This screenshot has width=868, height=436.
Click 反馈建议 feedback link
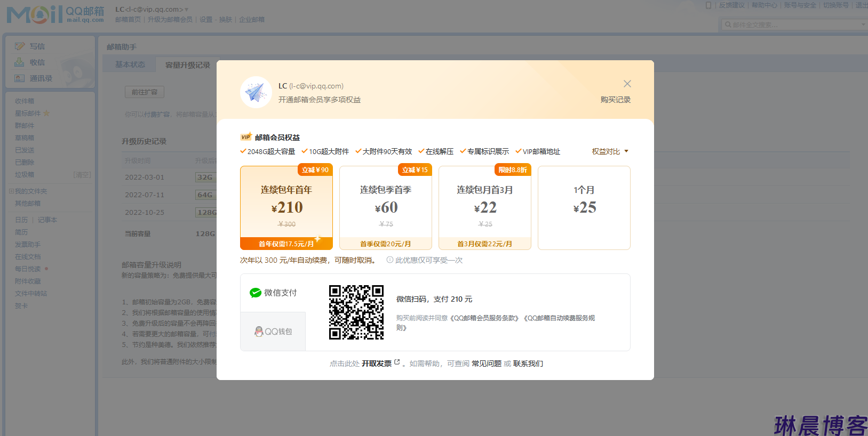[731, 5]
